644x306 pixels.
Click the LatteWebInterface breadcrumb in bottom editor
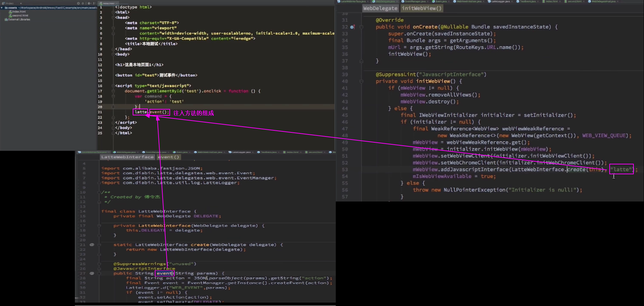(x=127, y=157)
